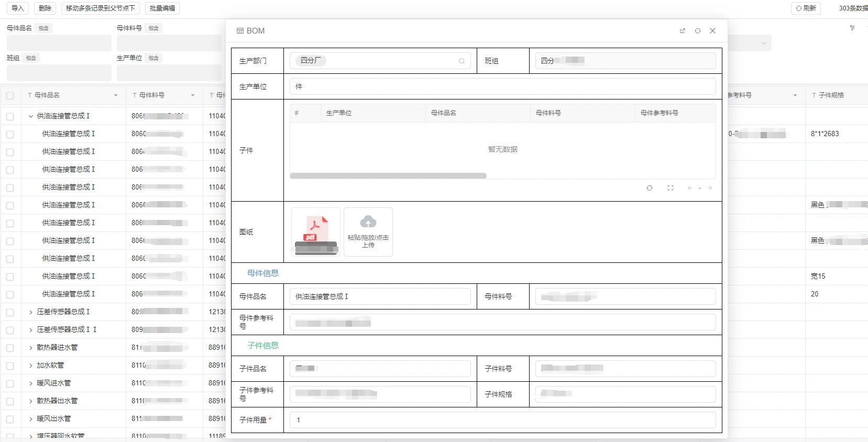This screenshot has width=868, height=442.
Task: Open the 母件品名 filter operator 包含
Action: (x=43, y=28)
